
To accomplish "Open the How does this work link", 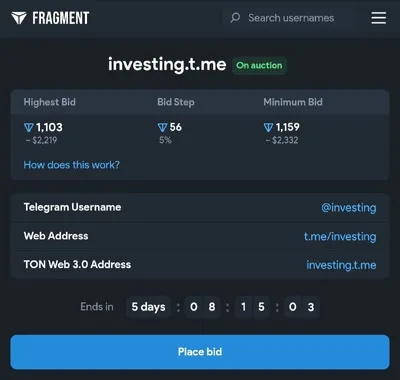I will tap(71, 165).
